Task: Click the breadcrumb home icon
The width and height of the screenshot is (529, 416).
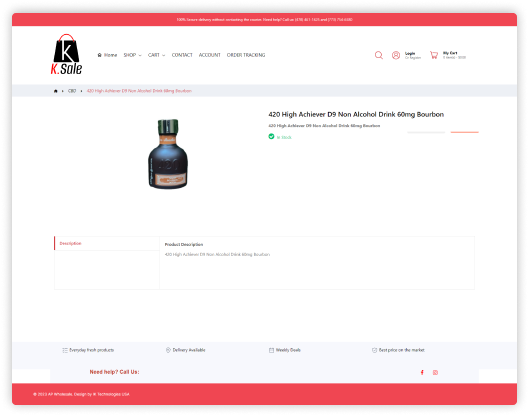Action: [55, 91]
